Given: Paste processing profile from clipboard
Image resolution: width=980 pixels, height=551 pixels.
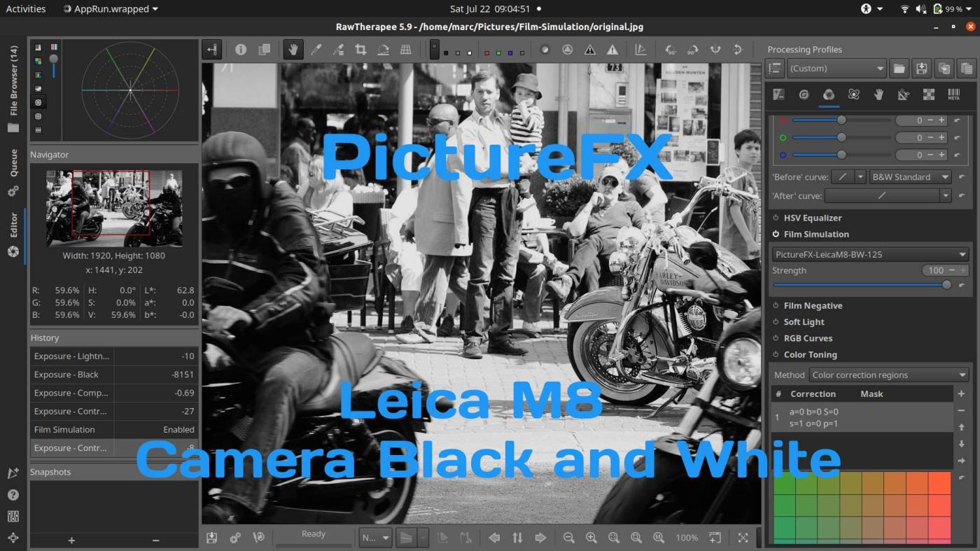Looking at the screenshot, I should click(x=967, y=69).
